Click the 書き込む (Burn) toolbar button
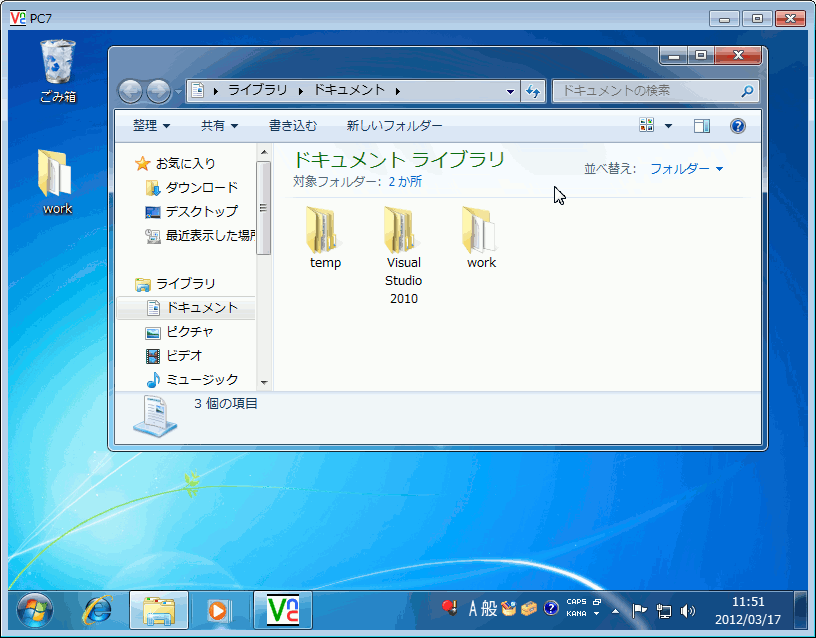 pos(293,126)
